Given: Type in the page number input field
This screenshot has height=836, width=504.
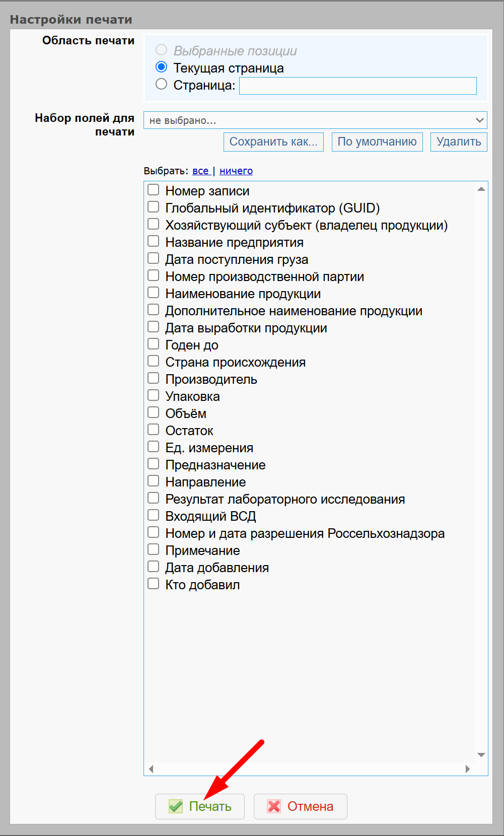Looking at the screenshot, I should [357, 86].
